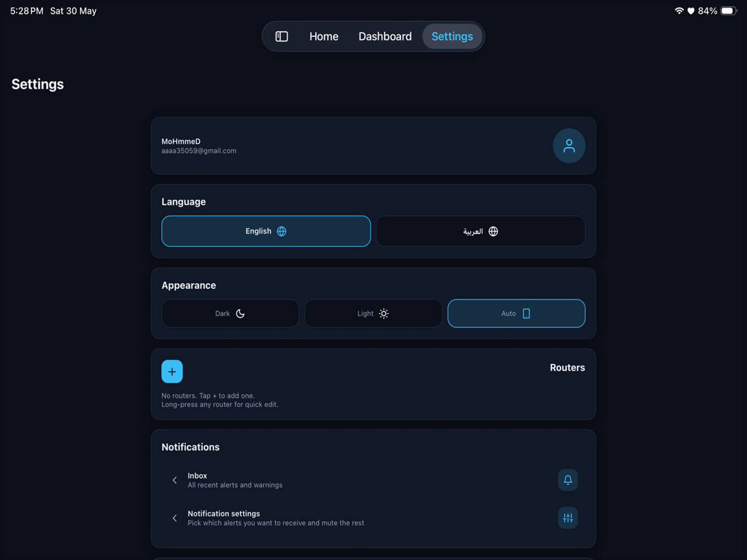Click the Notifications section heading

tap(191, 447)
